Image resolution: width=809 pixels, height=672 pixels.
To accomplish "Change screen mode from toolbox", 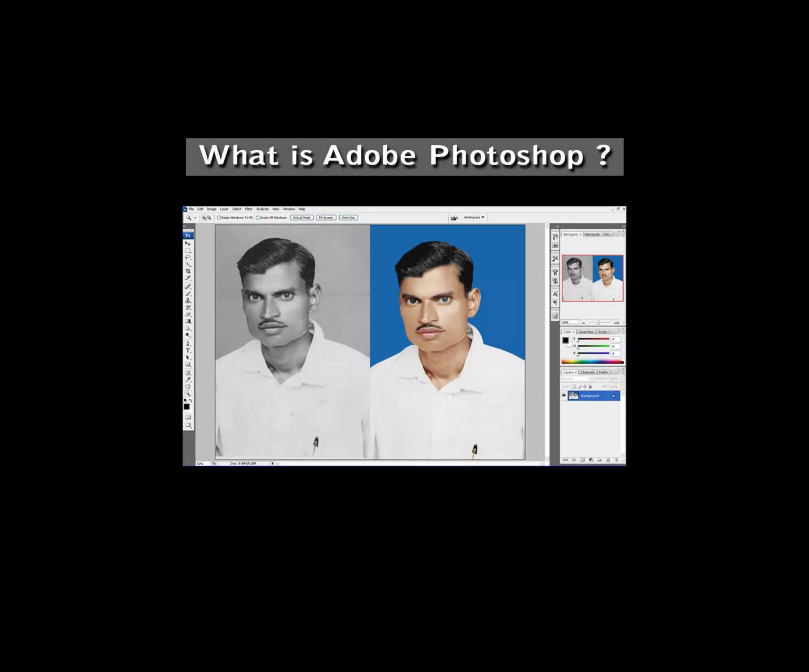I will point(188,425).
